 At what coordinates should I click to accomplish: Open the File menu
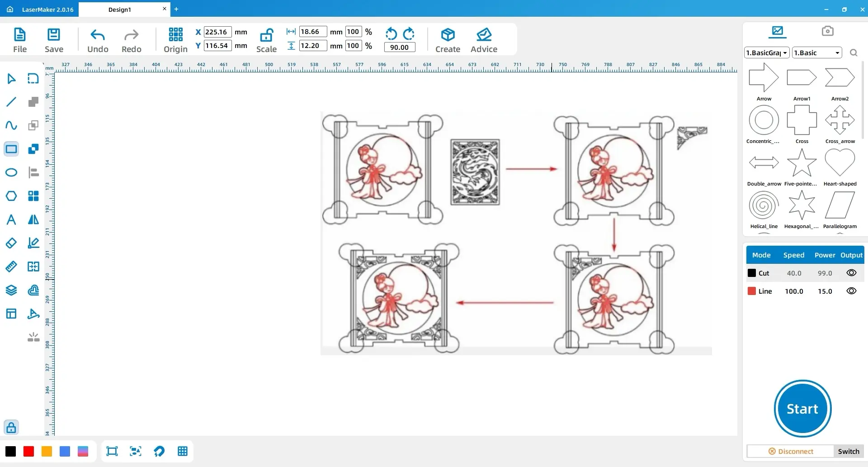(x=20, y=40)
